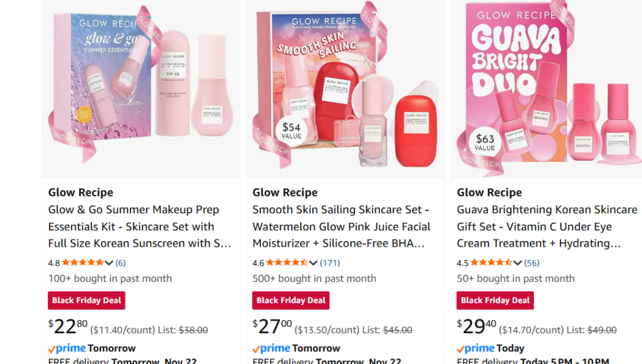
Task: Open the Smooth Skin Sailing product image
Action: (x=345, y=88)
